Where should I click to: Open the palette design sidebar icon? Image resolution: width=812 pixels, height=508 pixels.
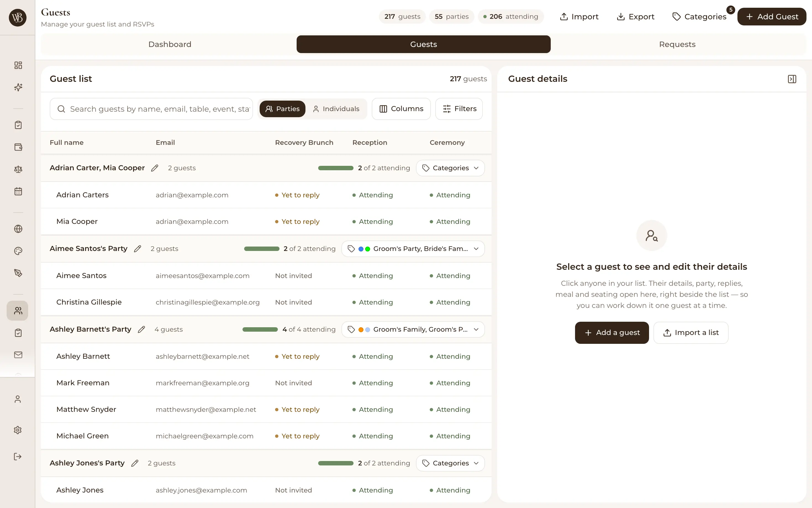click(x=18, y=251)
